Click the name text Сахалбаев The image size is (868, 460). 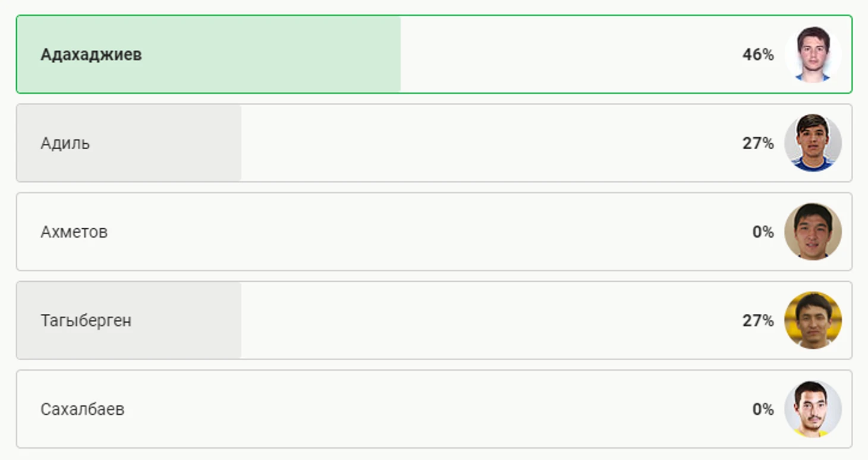pos(83,409)
